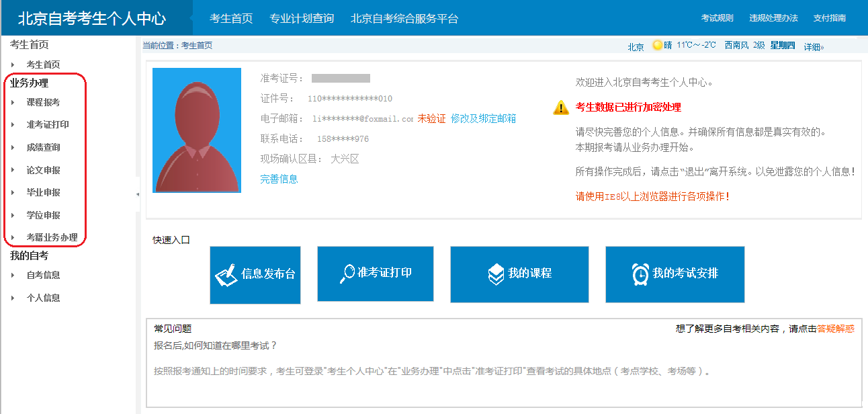The width and height of the screenshot is (868, 414).
Task: Collapse the sidebar using the splitter arrow
Action: pos(138,194)
